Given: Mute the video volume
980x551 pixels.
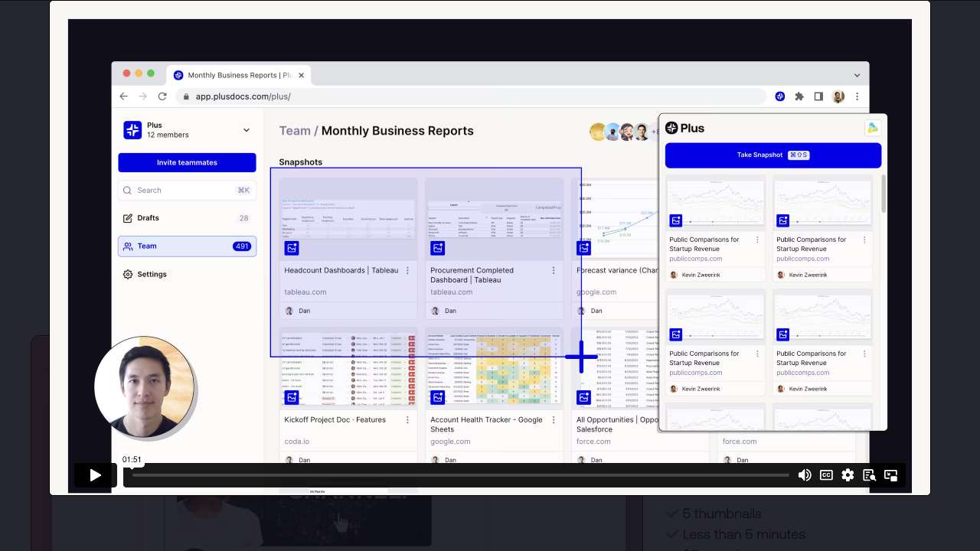Looking at the screenshot, I should point(805,475).
